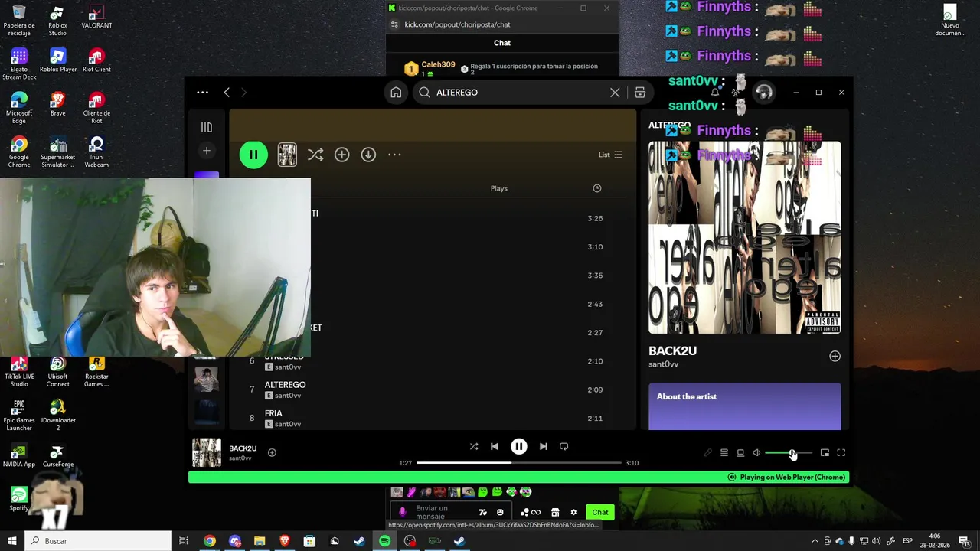980x551 pixels.
Task: Mute the Spotify volume speaker icon
Action: [756, 453]
